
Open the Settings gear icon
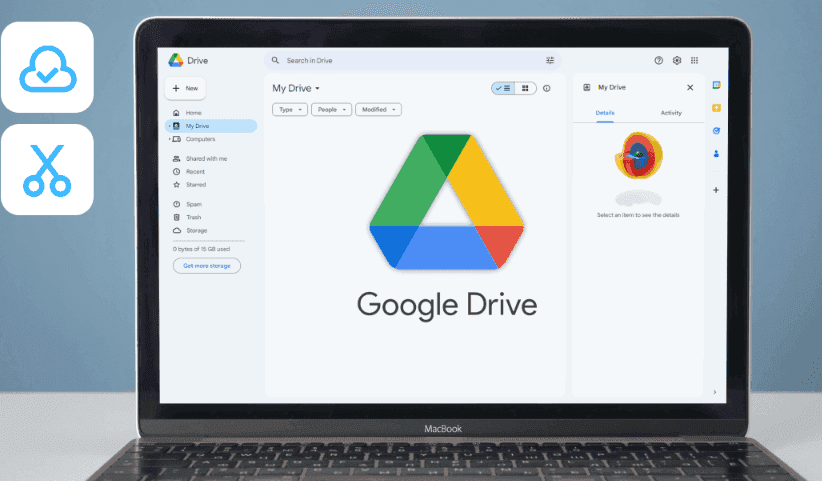pos(677,60)
